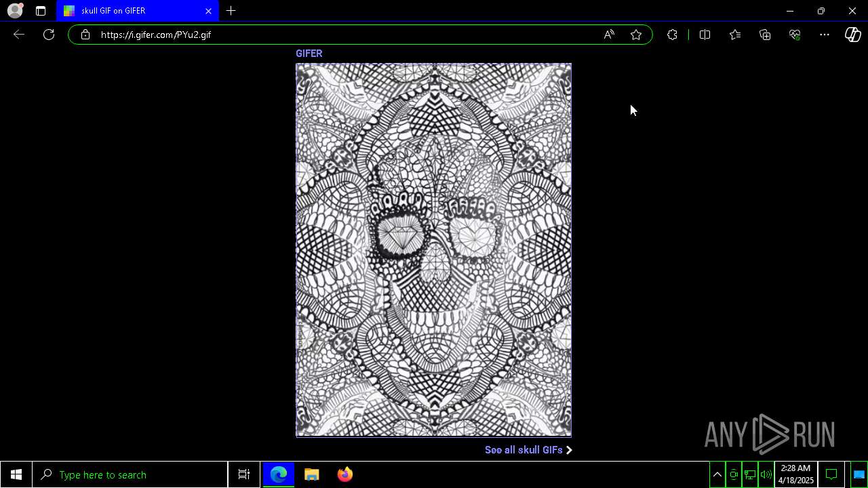Open the tab actions menu icon
The image size is (868, 488).
pos(41,11)
